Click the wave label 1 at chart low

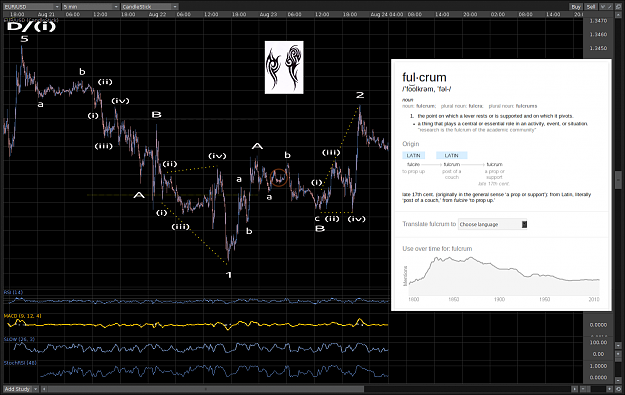tap(229, 275)
